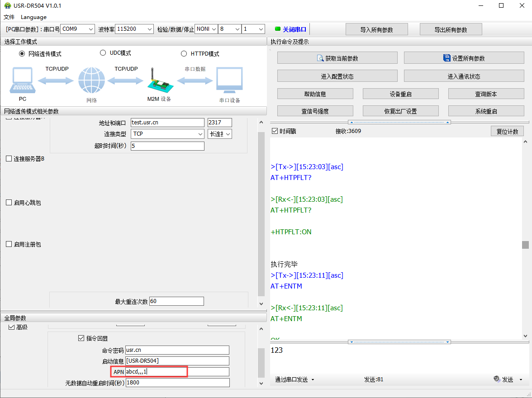
Task: Click the save icon on 设置所有参数
Action: tap(447, 58)
